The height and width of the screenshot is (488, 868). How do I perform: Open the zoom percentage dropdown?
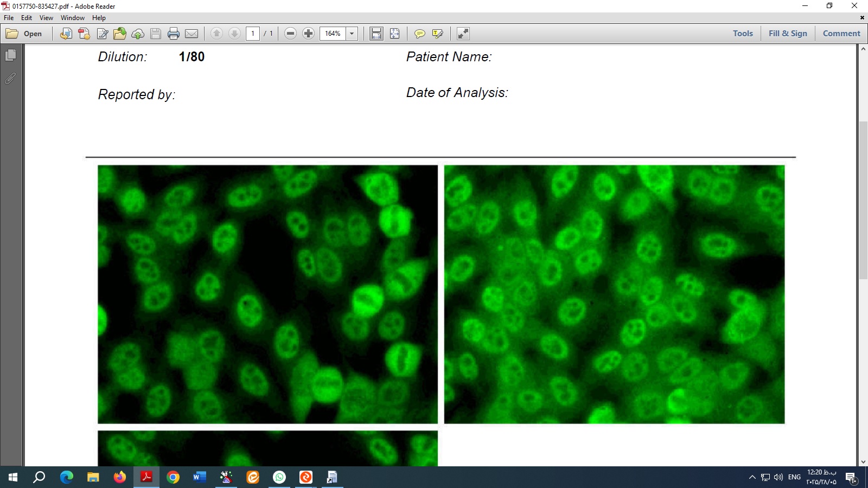click(352, 34)
